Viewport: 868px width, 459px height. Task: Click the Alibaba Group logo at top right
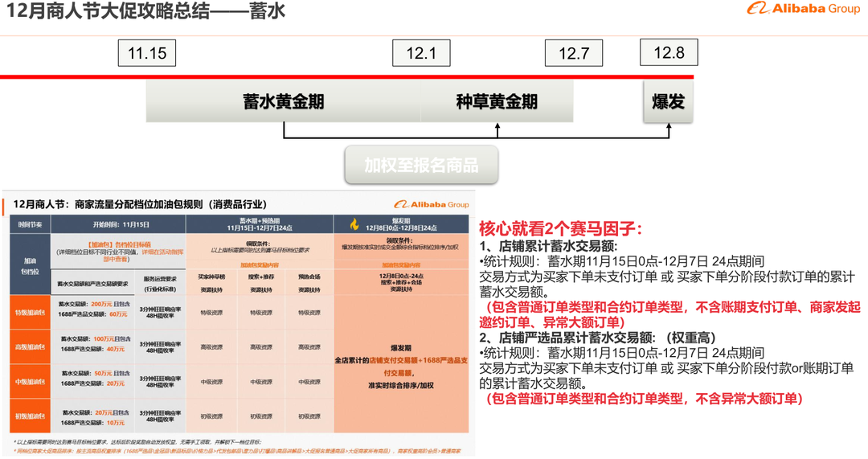pyautogui.click(x=804, y=8)
